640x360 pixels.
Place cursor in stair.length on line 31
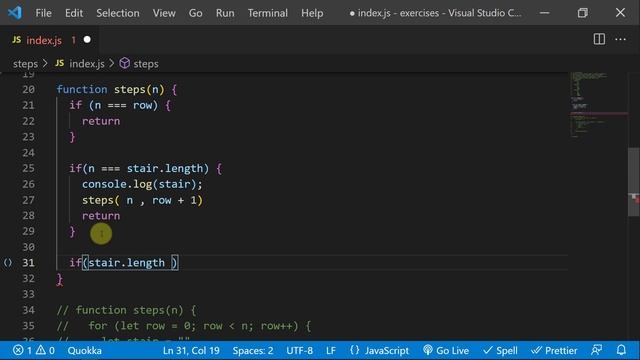click(x=127, y=263)
